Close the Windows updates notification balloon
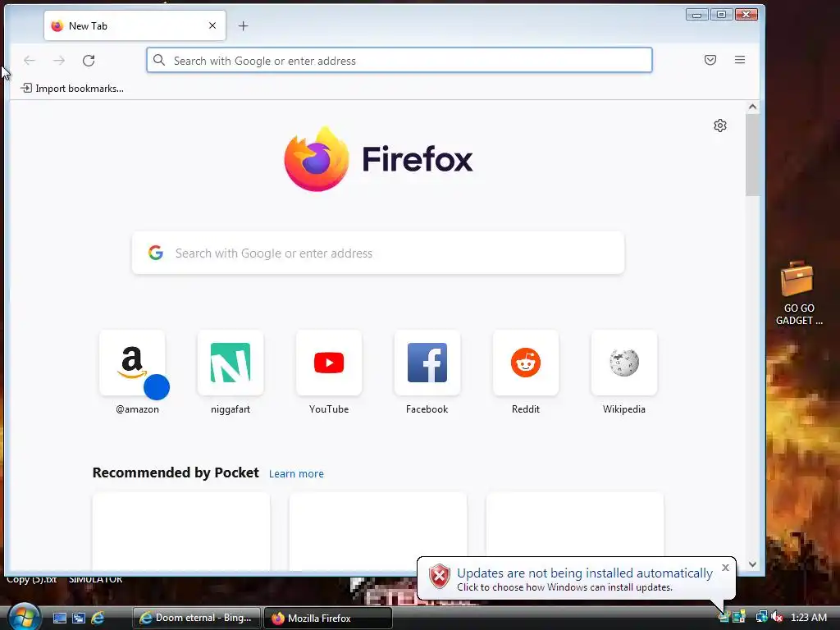The height and width of the screenshot is (630, 840). [725, 568]
